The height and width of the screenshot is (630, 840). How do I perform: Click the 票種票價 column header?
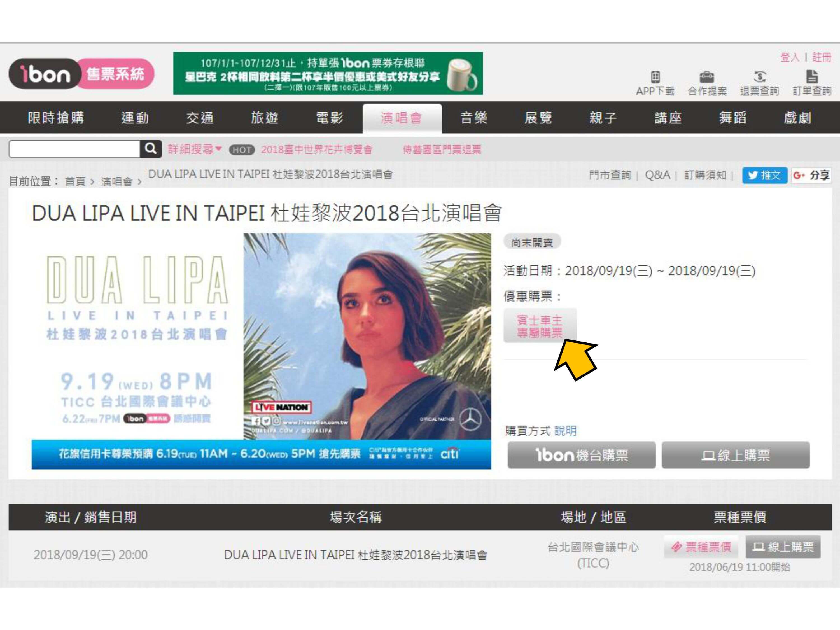[x=740, y=517]
